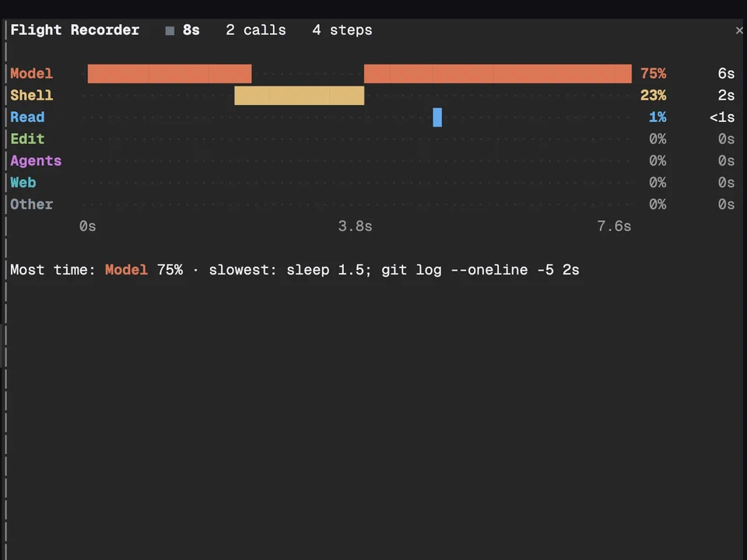Select the Shell row label

coord(31,95)
